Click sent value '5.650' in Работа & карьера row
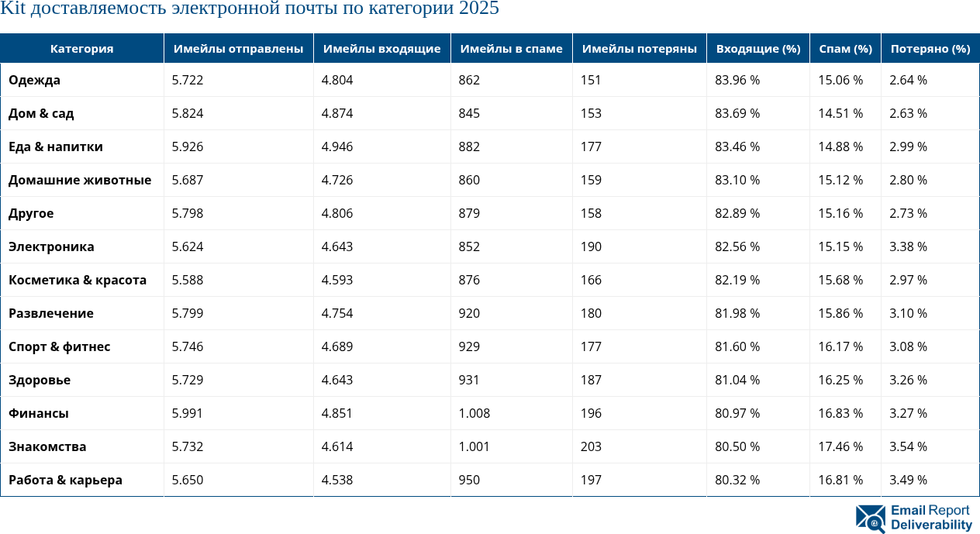The width and height of the screenshot is (980, 534). click(x=188, y=480)
